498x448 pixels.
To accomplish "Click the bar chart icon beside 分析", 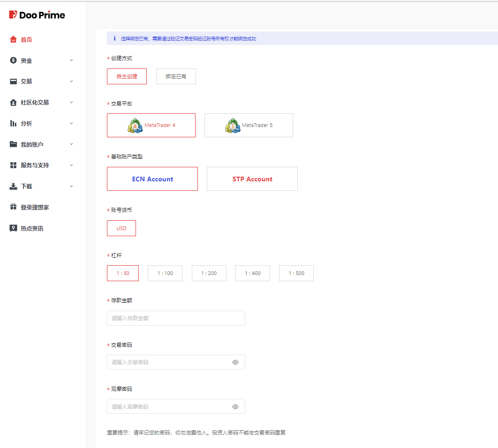I will pyautogui.click(x=13, y=123).
